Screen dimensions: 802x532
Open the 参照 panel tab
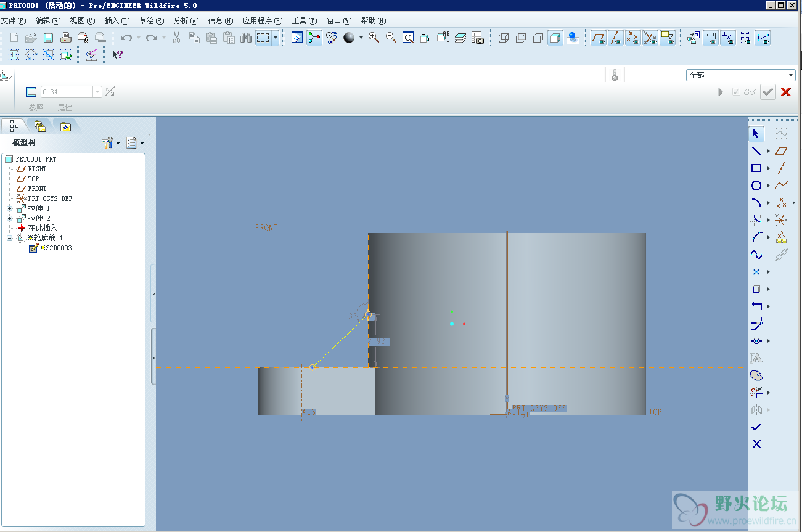pyautogui.click(x=36, y=107)
